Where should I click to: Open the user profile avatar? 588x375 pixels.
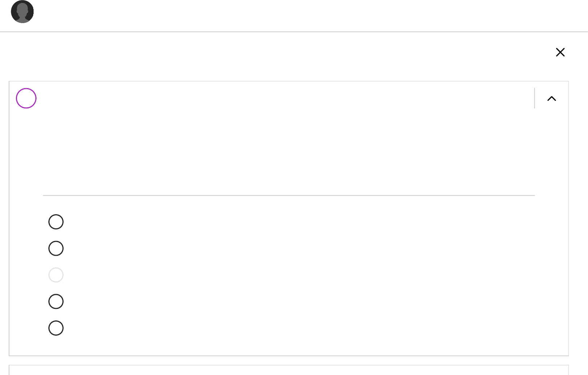[x=22, y=12]
